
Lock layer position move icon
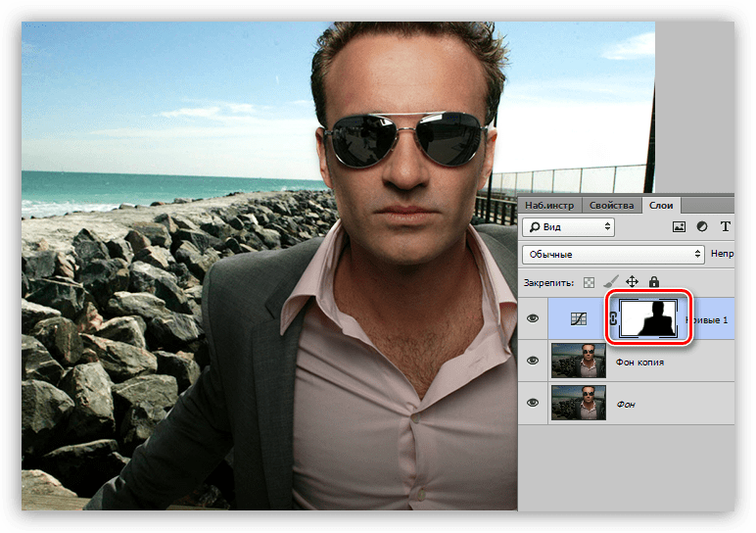click(632, 282)
